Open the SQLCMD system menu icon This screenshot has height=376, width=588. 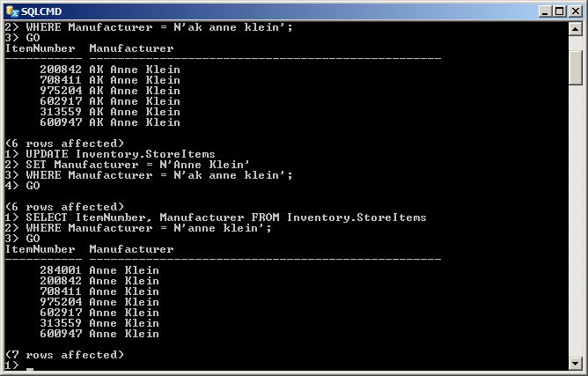12,11
